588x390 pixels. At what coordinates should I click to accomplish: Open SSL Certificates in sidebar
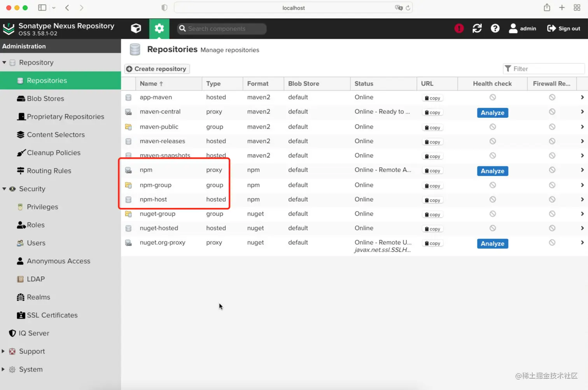pyautogui.click(x=60, y=315)
